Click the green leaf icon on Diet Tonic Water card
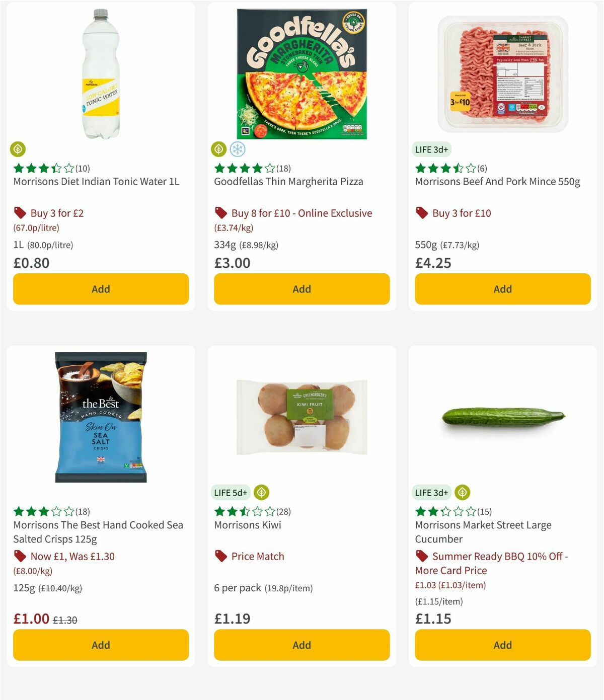Image resolution: width=604 pixels, height=700 pixels. click(18, 149)
